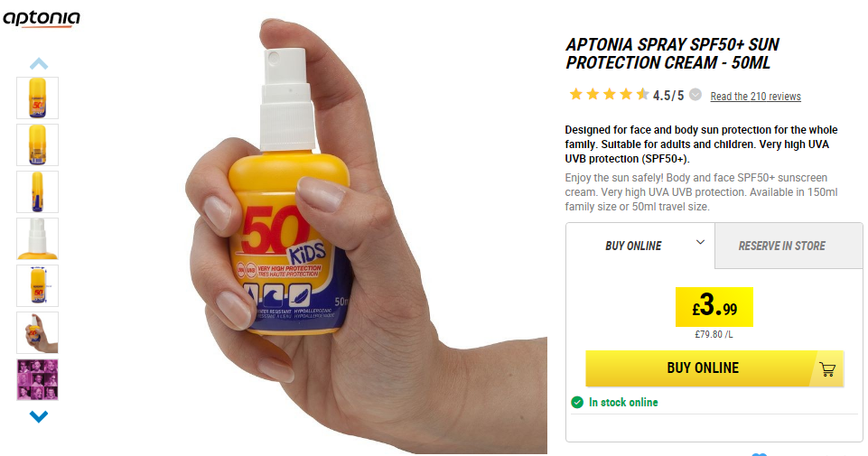Screen dimensions: 868x456
Task: Click the Aptonia logo
Action: click(x=42, y=19)
